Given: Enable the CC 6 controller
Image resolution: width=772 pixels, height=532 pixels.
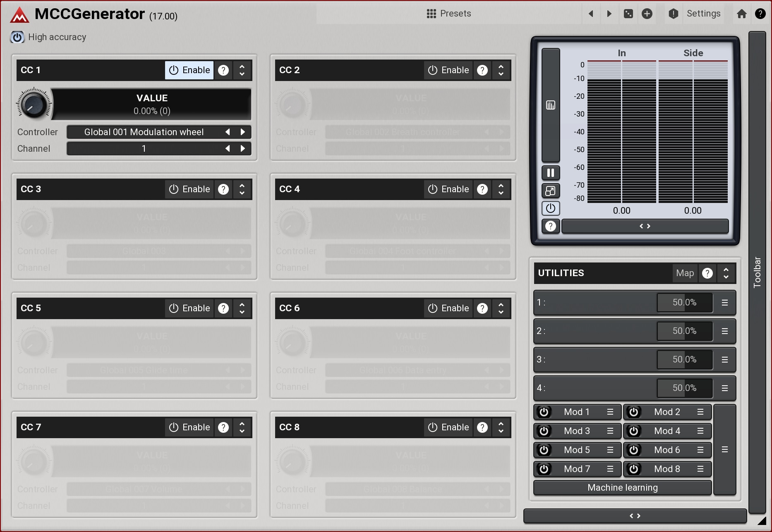Looking at the screenshot, I should [x=448, y=308].
